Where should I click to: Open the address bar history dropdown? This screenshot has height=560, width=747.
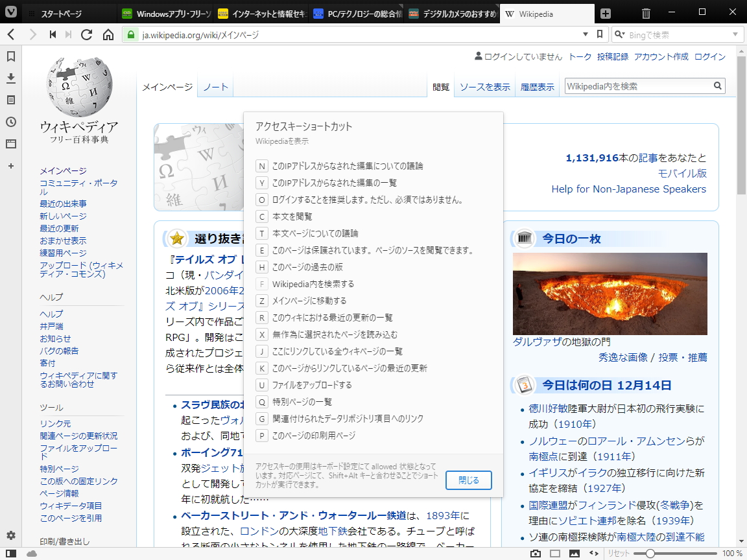click(586, 34)
